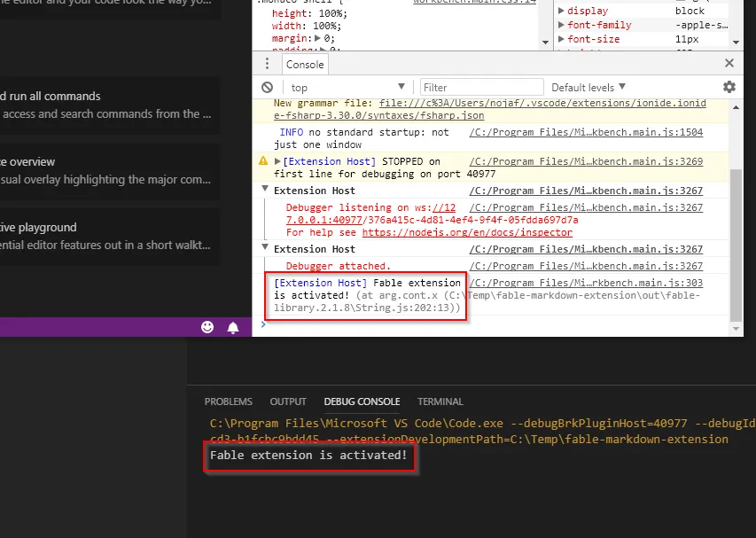Screen dimensions: 756x538
Task: Collapse the second Extension Host group
Action: pyautogui.click(x=264, y=249)
